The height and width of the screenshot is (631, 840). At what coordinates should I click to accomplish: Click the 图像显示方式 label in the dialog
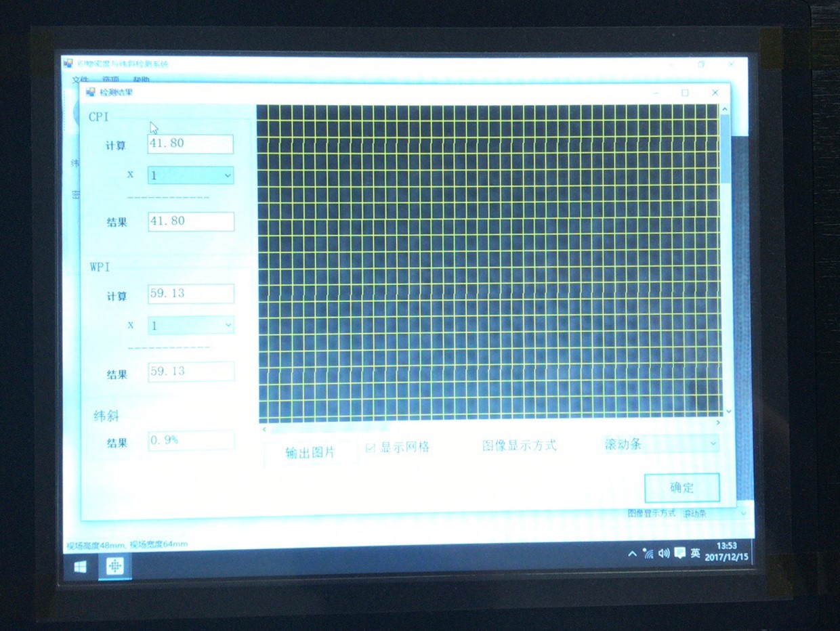[x=520, y=445]
